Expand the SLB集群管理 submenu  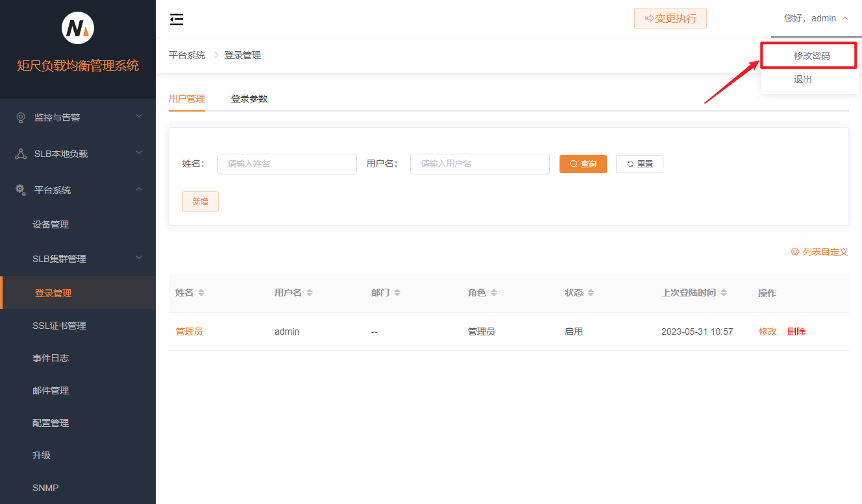pyautogui.click(x=78, y=259)
